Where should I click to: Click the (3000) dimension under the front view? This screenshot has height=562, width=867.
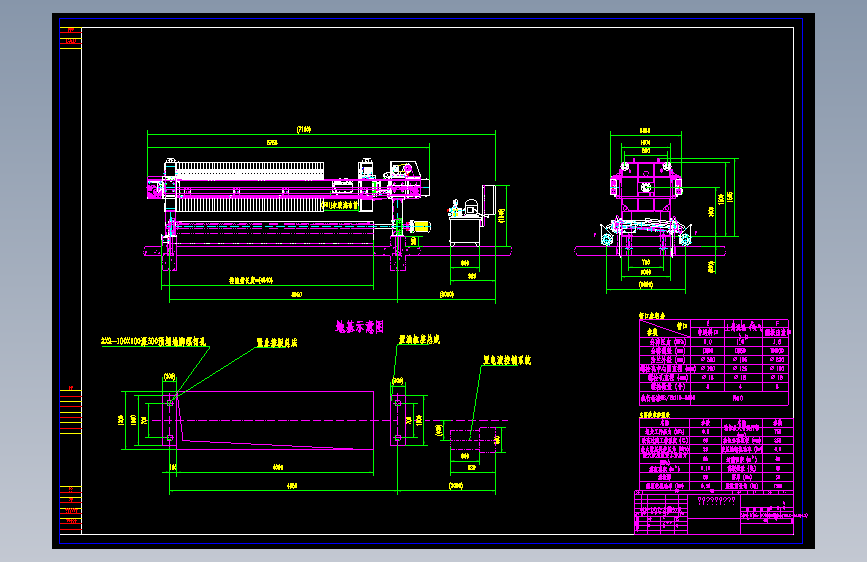click(447, 294)
